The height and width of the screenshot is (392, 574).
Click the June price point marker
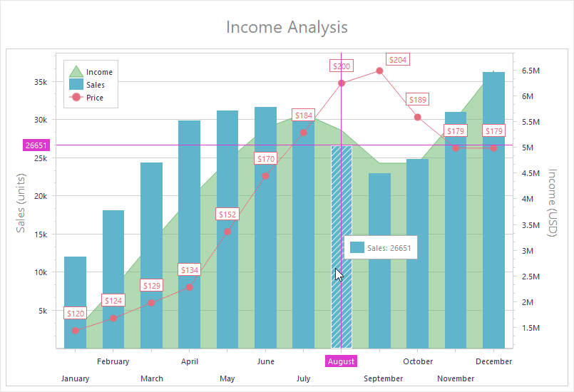(x=265, y=176)
